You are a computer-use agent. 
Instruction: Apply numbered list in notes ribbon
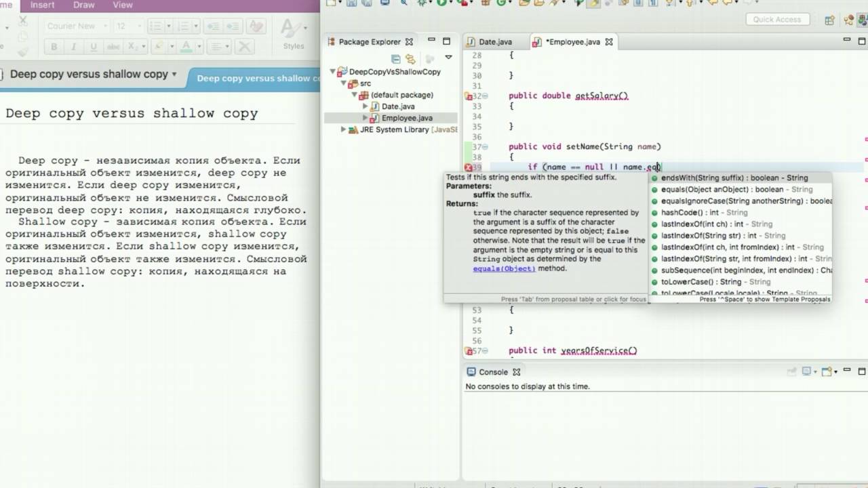184,26
